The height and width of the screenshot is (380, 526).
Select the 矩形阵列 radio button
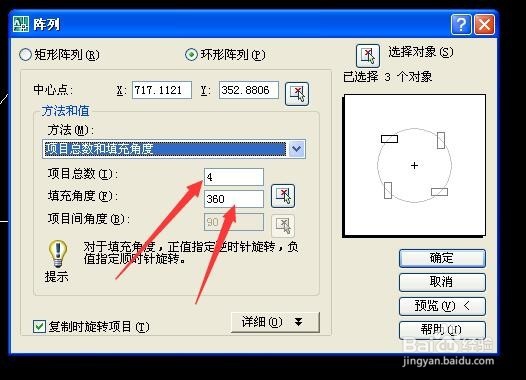point(25,54)
